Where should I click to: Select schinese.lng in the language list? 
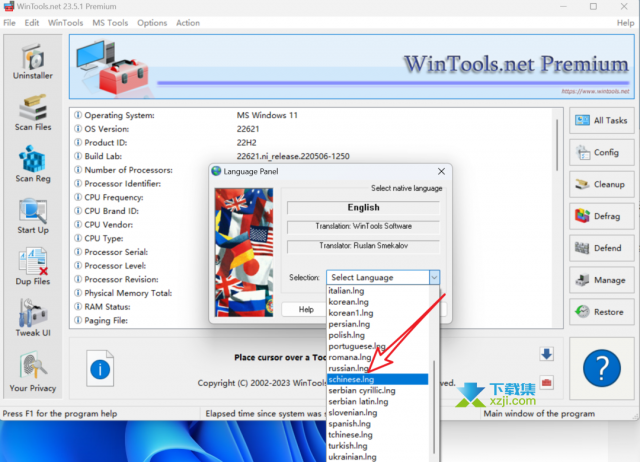click(x=378, y=379)
